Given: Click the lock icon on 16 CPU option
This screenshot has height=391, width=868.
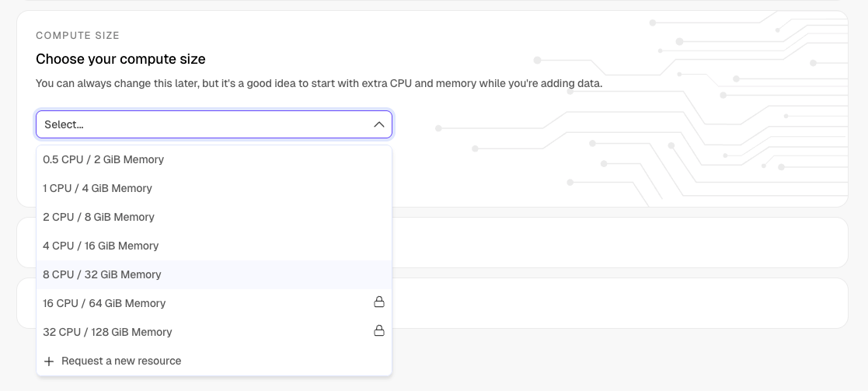Looking at the screenshot, I should pos(379,302).
